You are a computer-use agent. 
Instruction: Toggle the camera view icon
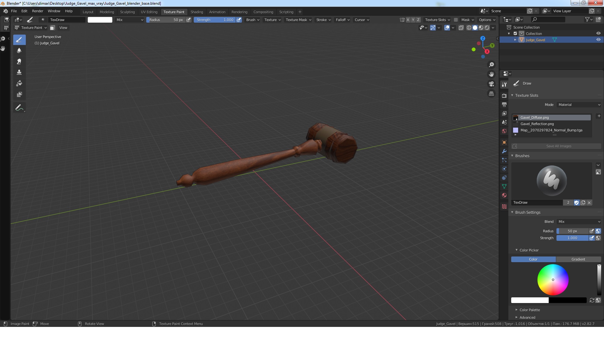pos(491,84)
